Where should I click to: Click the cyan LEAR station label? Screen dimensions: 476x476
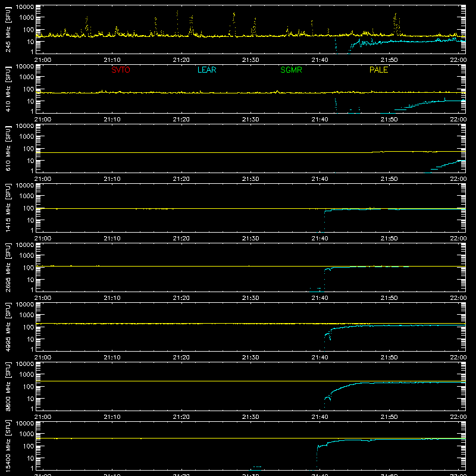[206, 70]
